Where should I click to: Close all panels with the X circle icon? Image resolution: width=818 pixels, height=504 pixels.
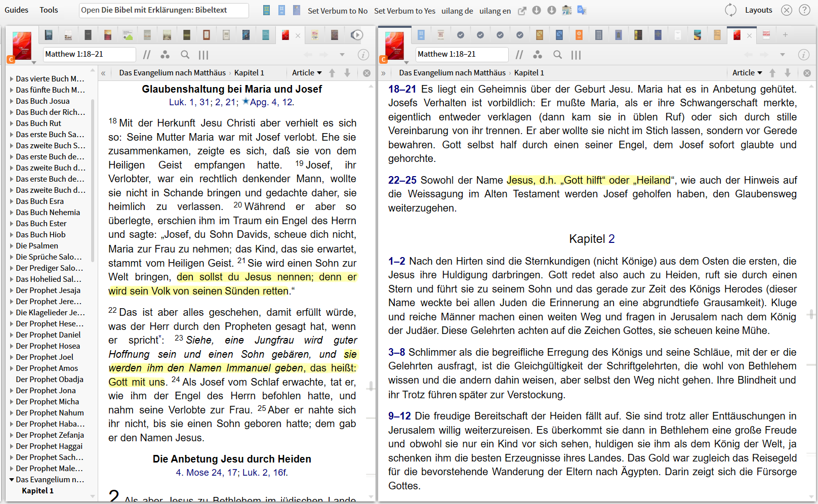point(786,10)
